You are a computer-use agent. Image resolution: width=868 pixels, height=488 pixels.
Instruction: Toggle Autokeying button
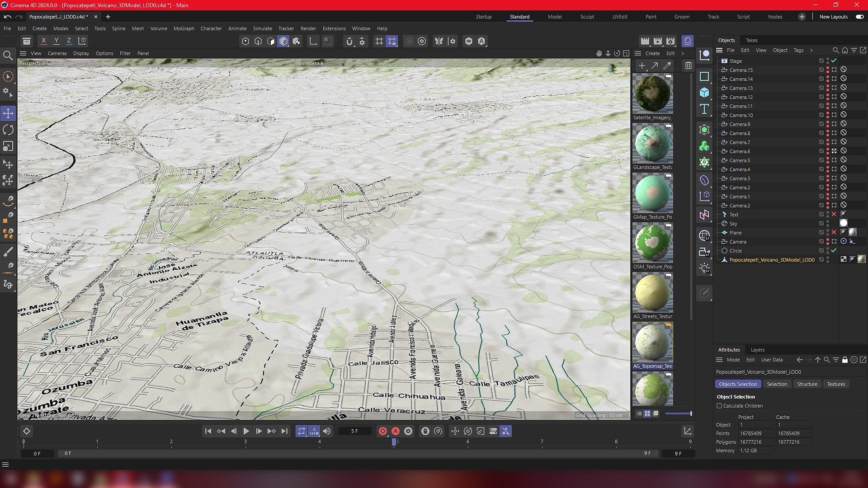tap(396, 431)
